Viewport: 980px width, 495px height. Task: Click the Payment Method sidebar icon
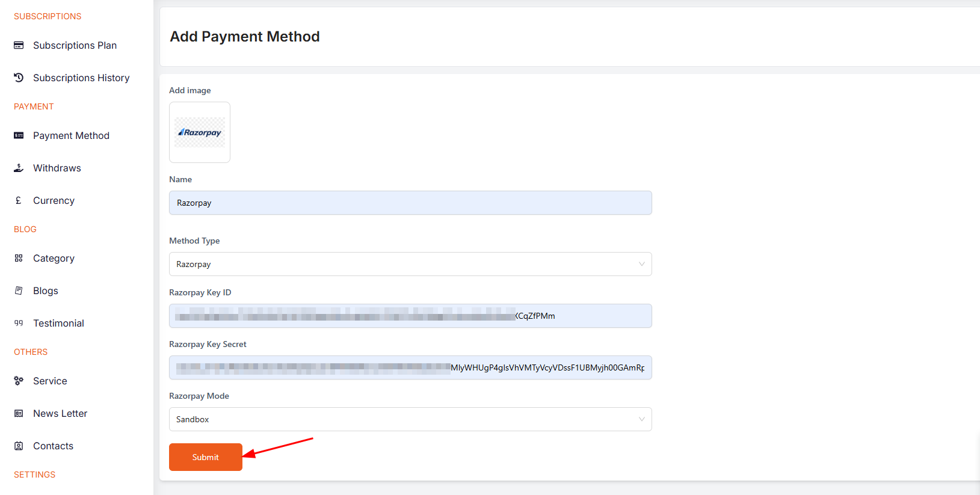click(19, 135)
